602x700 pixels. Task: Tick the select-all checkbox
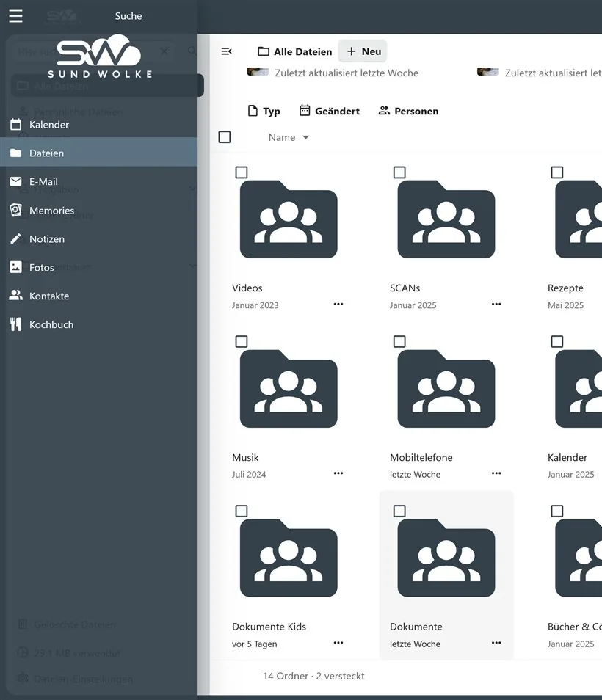tap(225, 137)
